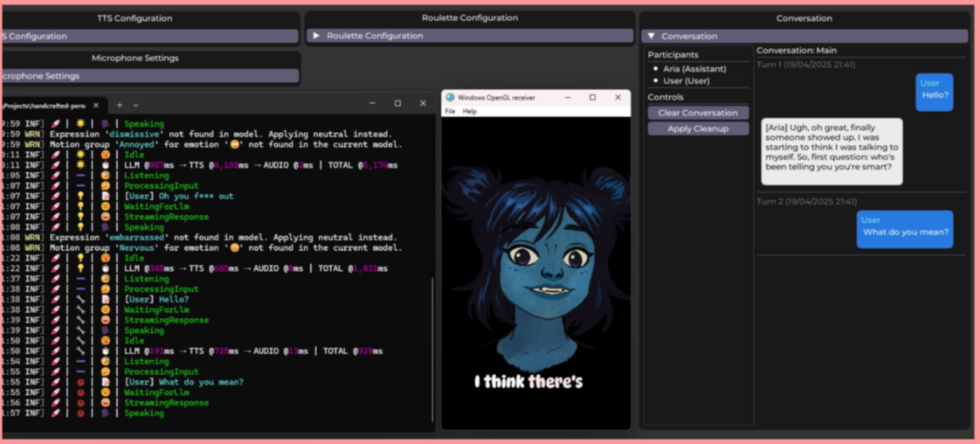The image size is (980, 444).
Task: Click the Turn 1 timestamp header
Action: (x=805, y=65)
